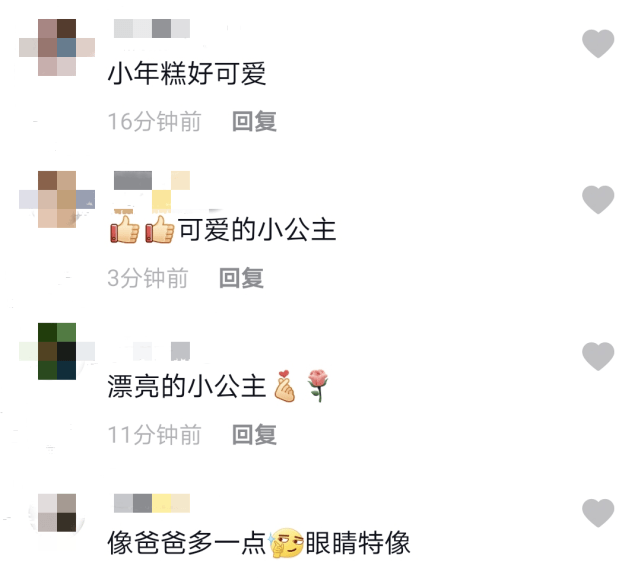Image resolution: width=641 pixels, height=578 pixels.
Task: Open username above 可爱的小公主
Action: pyautogui.click(x=152, y=190)
